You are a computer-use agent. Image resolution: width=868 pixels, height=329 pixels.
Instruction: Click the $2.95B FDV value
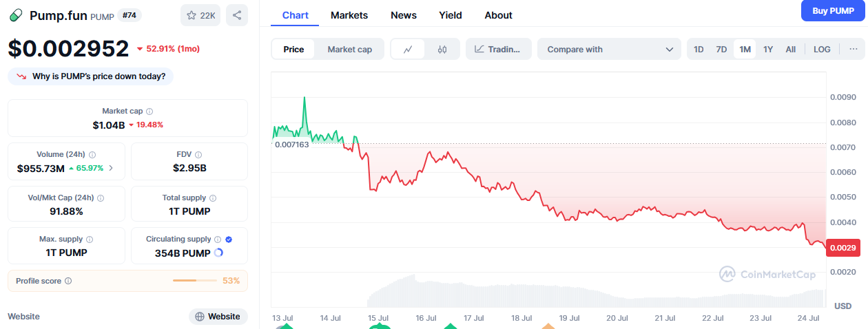pyautogui.click(x=189, y=168)
